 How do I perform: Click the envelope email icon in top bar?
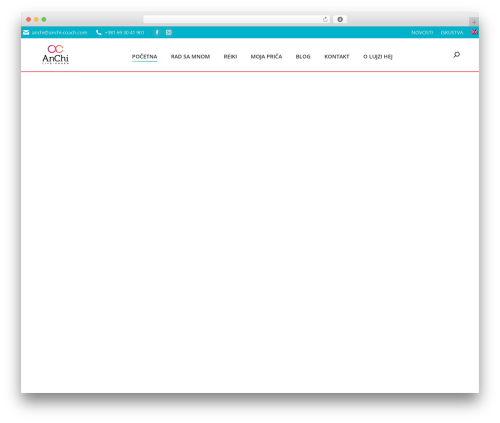(26, 32)
